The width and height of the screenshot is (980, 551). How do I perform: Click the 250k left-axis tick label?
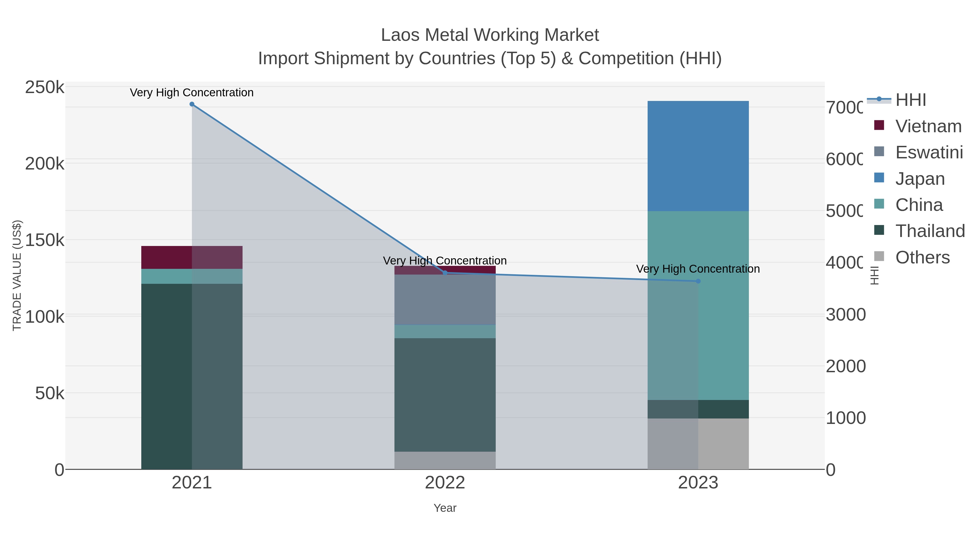point(45,87)
